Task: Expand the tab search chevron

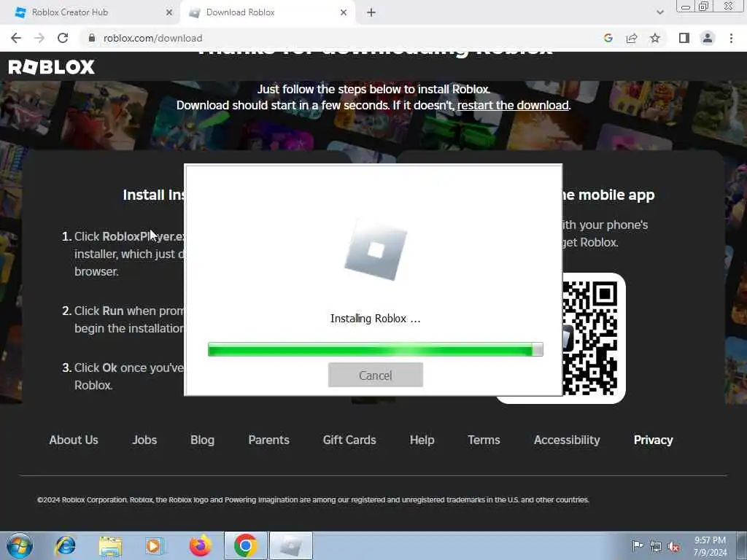Action: (x=659, y=13)
